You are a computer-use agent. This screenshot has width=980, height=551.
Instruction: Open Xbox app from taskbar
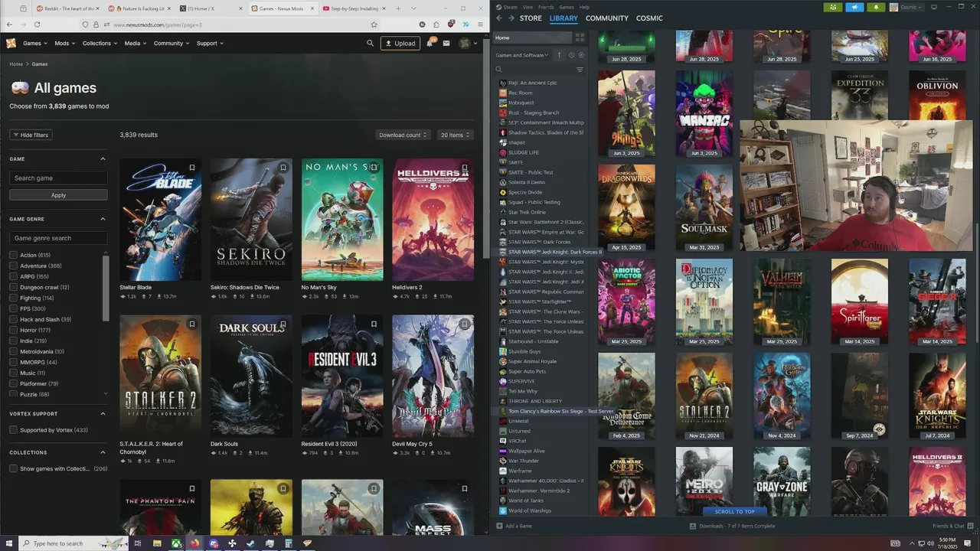[176, 543]
